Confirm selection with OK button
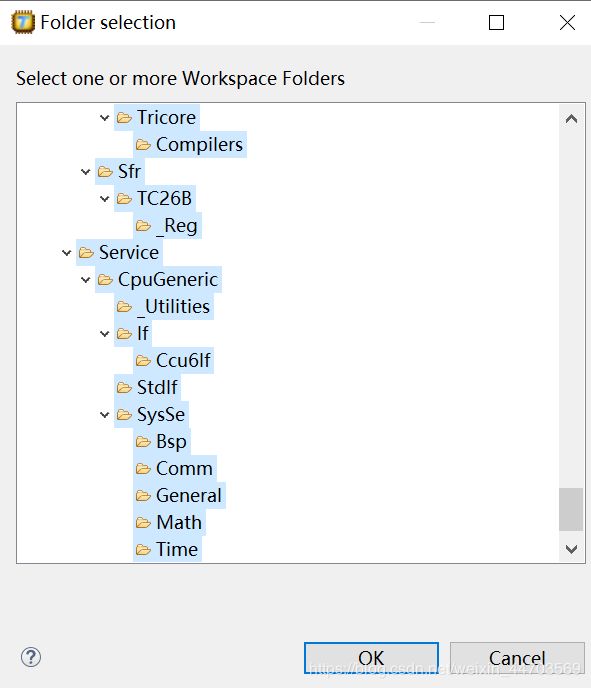 coord(371,658)
